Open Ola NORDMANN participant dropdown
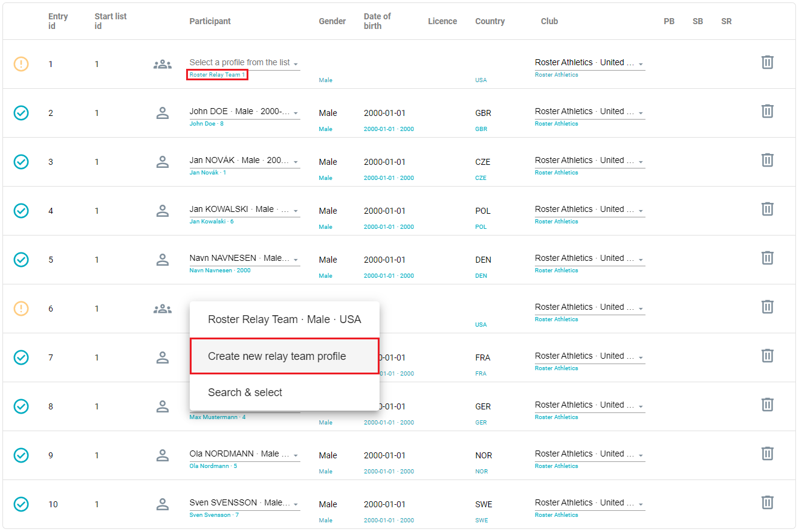 [245, 454]
